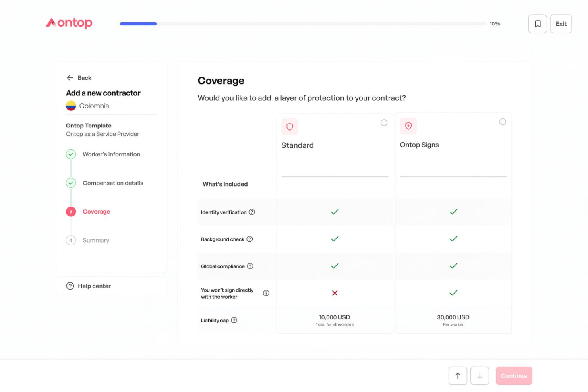Click the Background check row label
Viewport: 588px width, 392px height.
(222, 239)
